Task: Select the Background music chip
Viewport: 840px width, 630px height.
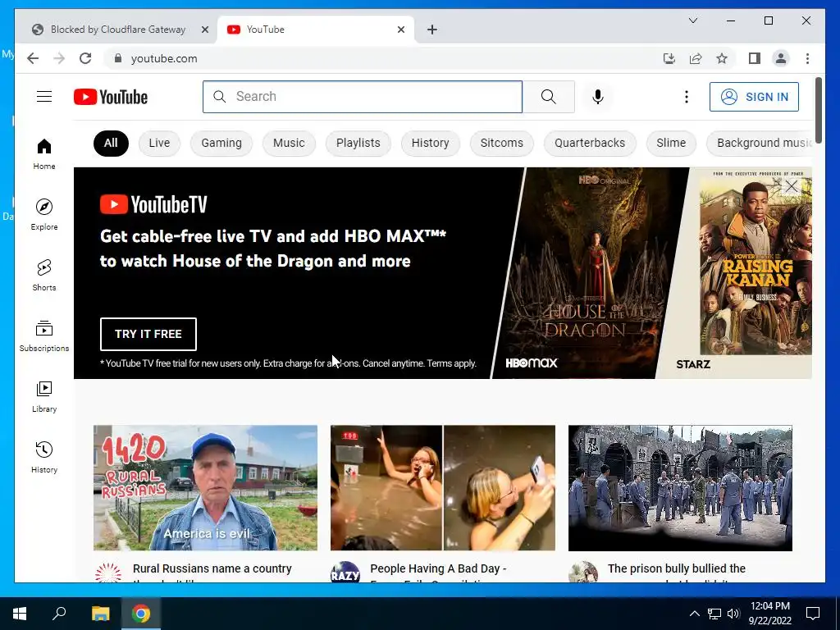Action: click(x=760, y=143)
